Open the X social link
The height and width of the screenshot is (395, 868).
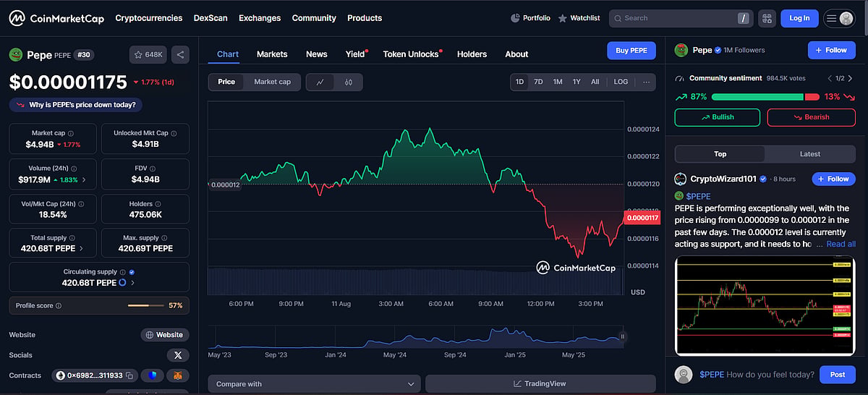click(x=178, y=355)
